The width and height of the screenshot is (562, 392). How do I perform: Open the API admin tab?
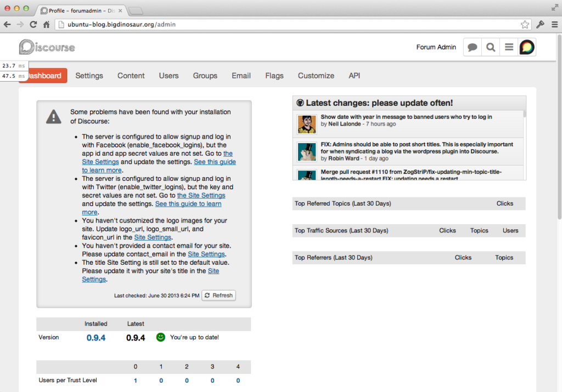(355, 76)
